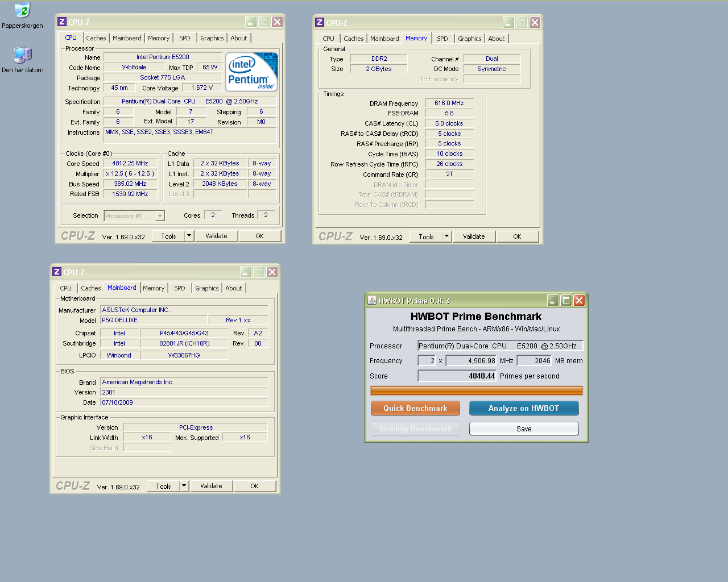Click the Intel Pentium inside logo

click(251, 72)
